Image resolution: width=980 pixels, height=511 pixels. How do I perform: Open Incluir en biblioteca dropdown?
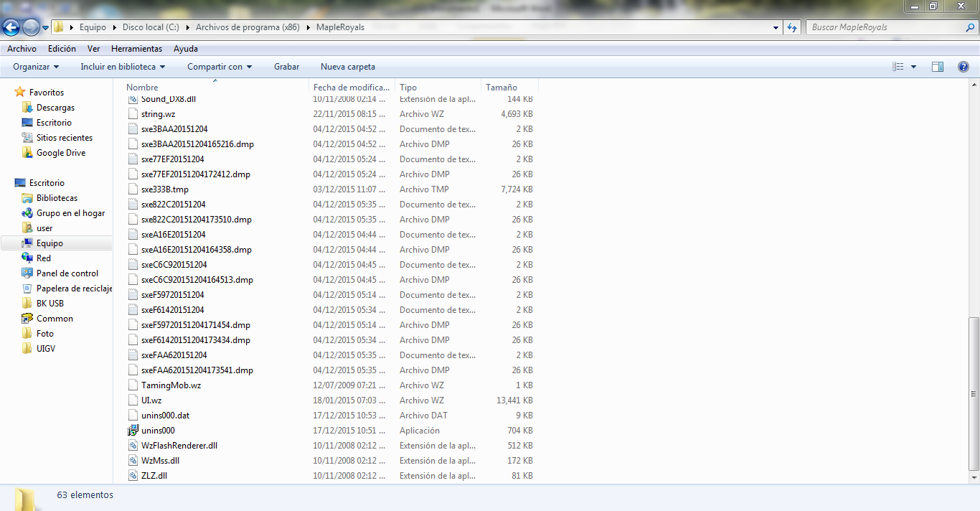point(123,67)
